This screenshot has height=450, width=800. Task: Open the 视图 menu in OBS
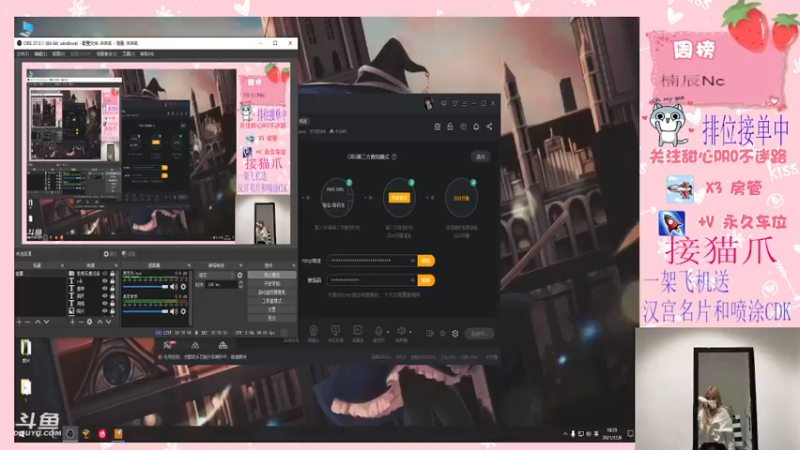(58, 54)
